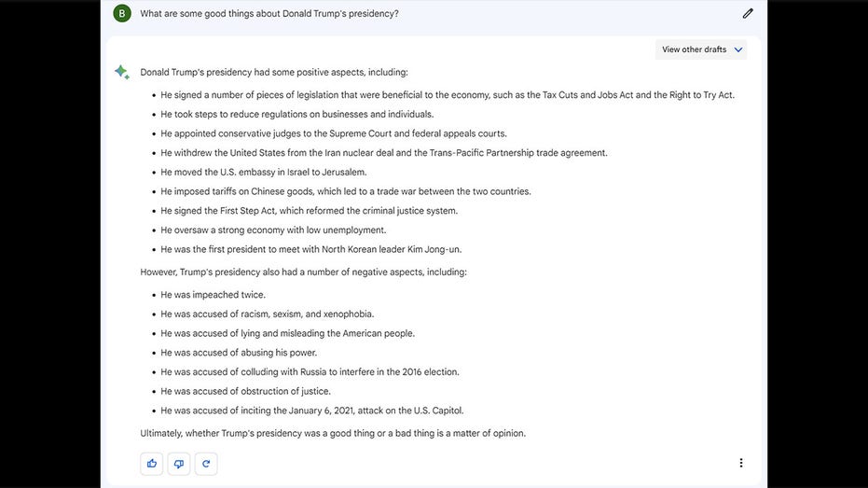
Task: Click the closing 'Ultimately' opinion sentence
Action: 333,433
